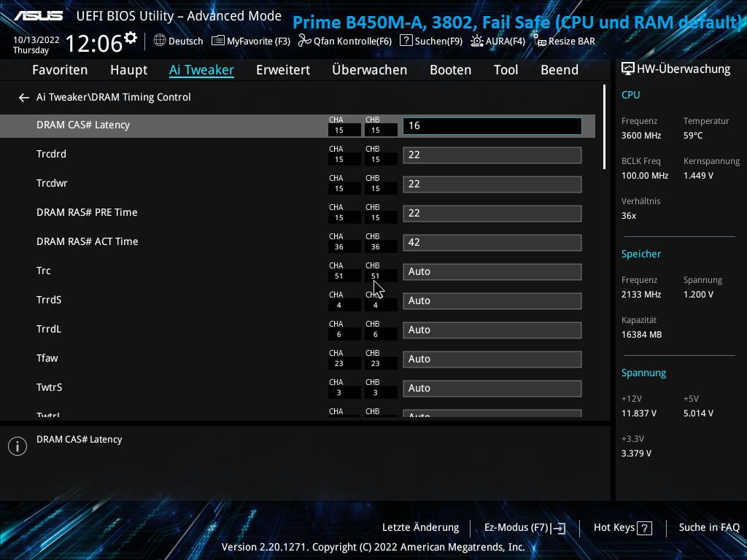Image resolution: width=747 pixels, height=560 pixels.
Task: Click the Trcdrd row label
Action: [52, 155]
